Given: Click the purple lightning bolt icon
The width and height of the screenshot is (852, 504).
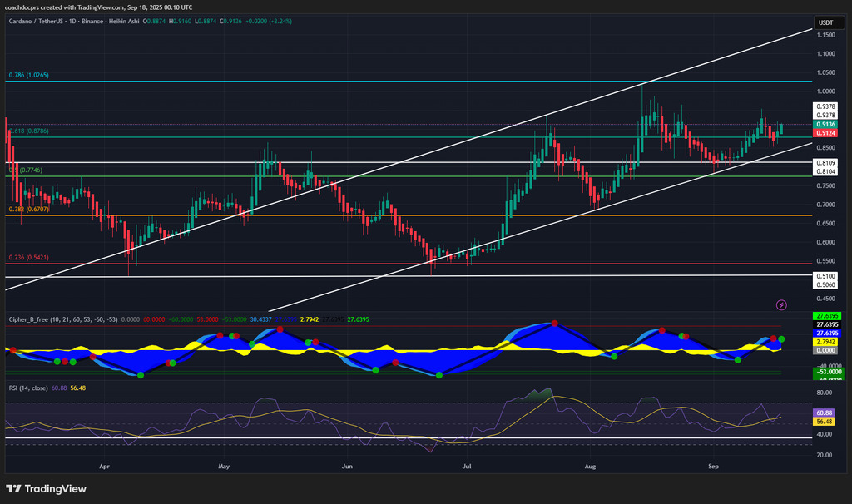Looking at the screenshot, I should (x=781, y=305).
